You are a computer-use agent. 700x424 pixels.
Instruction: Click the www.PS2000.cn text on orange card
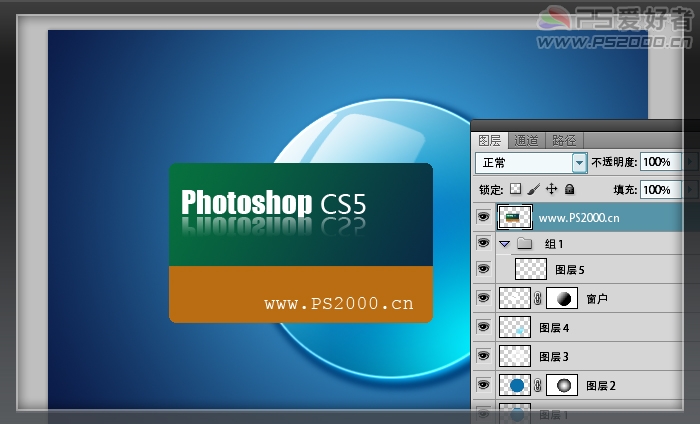pos(339,303)
